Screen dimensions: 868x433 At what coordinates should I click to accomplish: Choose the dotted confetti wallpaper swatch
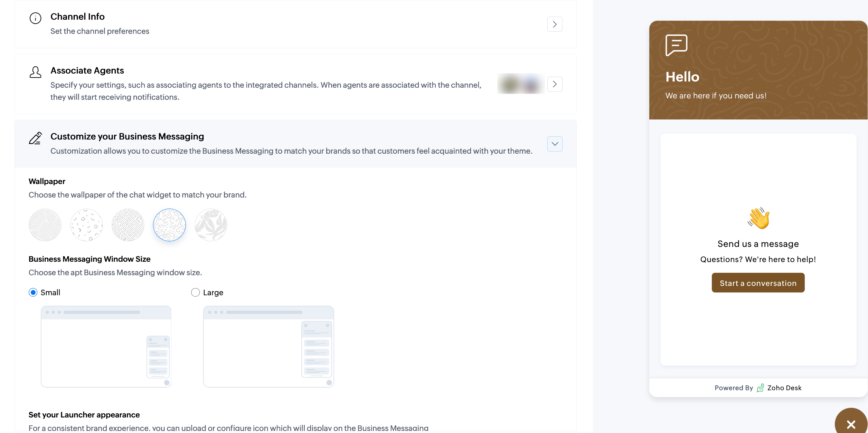[86, 225]
